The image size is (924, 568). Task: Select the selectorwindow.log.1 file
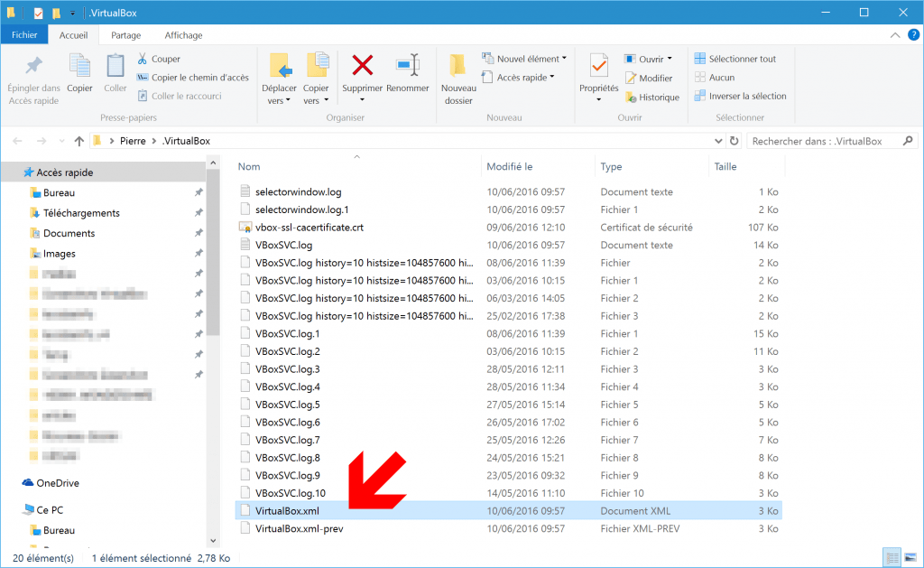[301, 210]
